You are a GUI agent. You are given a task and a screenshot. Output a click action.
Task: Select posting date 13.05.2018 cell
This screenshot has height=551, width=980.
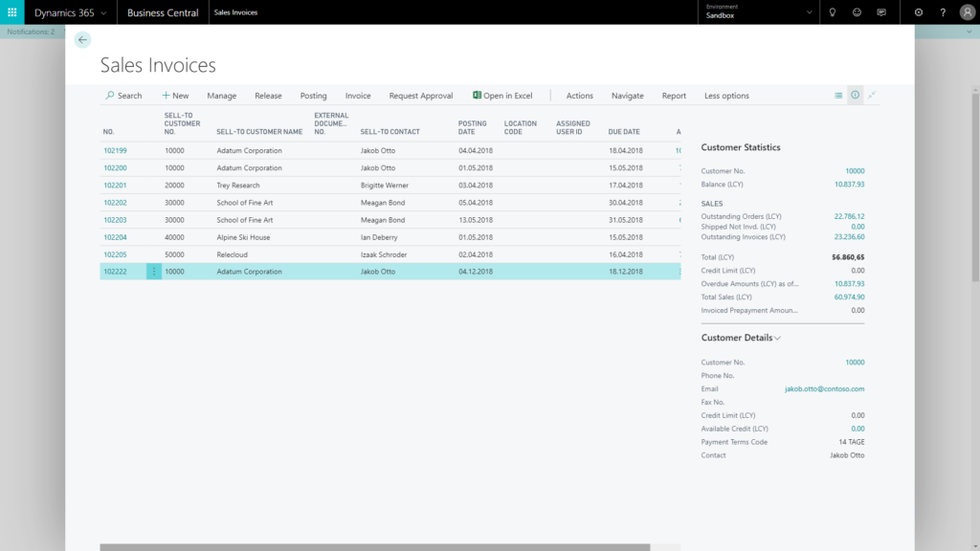[x=476, y=220]
